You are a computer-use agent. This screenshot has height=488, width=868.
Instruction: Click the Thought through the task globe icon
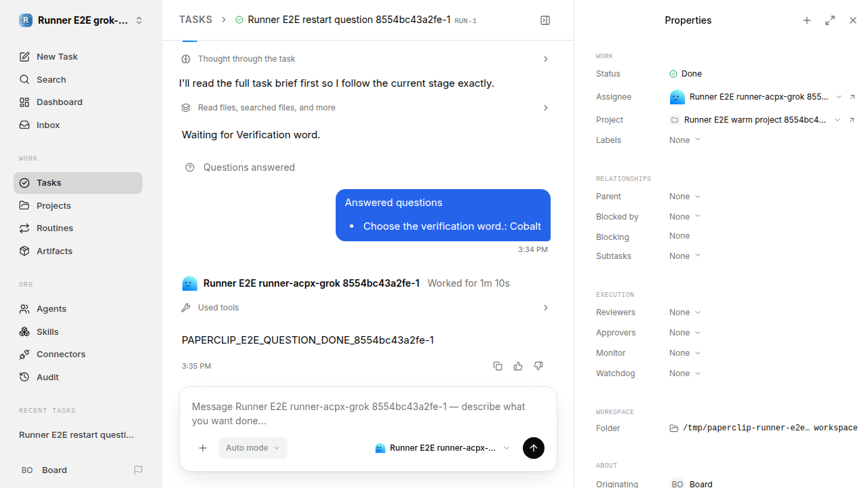pos(186,59)
